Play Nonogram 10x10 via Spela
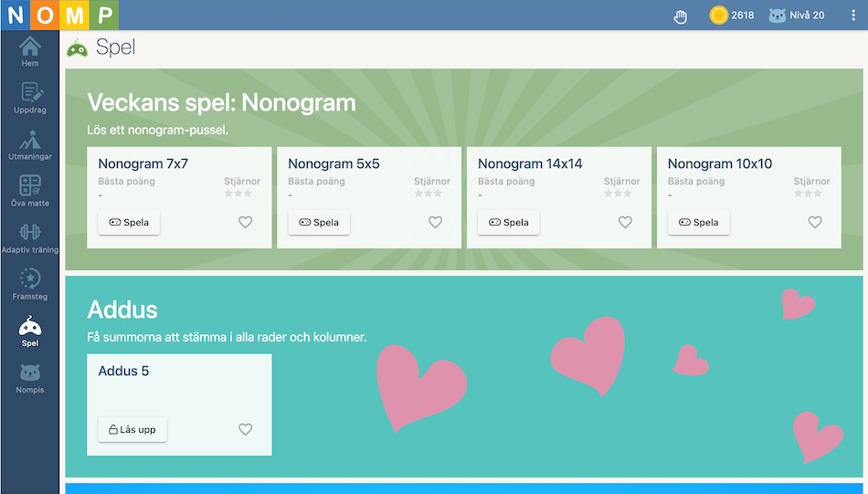 coord(699,223)
